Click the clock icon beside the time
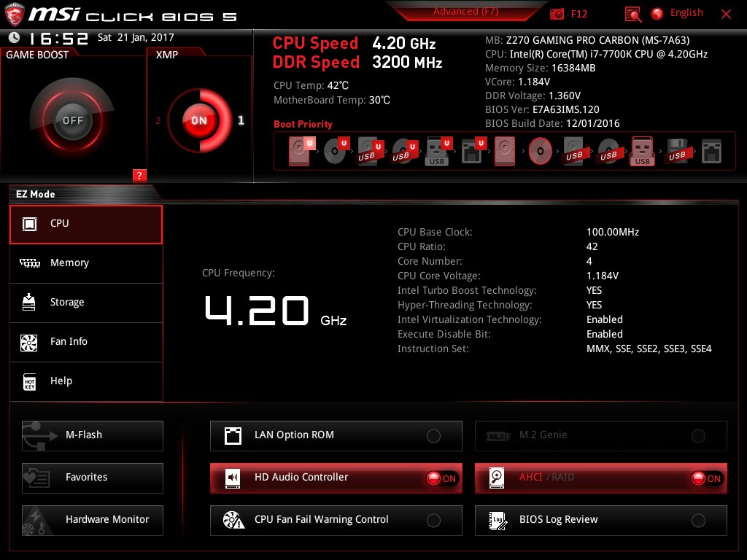 15,38
